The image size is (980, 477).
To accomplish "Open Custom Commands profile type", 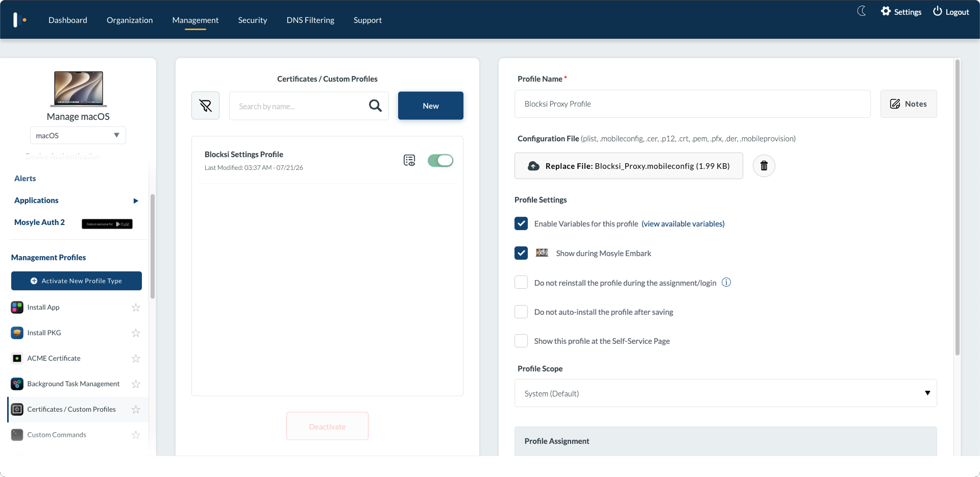I will click(x=57, y=435).
